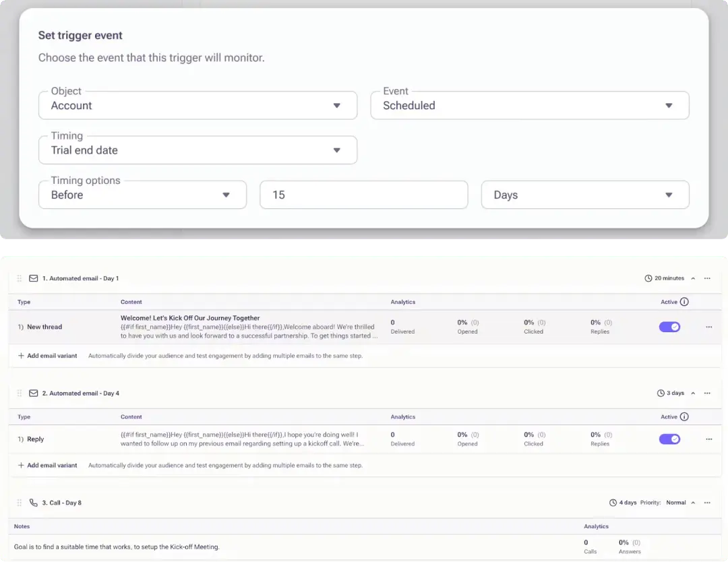Click the Type column header
The width and height of the screenshot is (728, 562).
24,302
